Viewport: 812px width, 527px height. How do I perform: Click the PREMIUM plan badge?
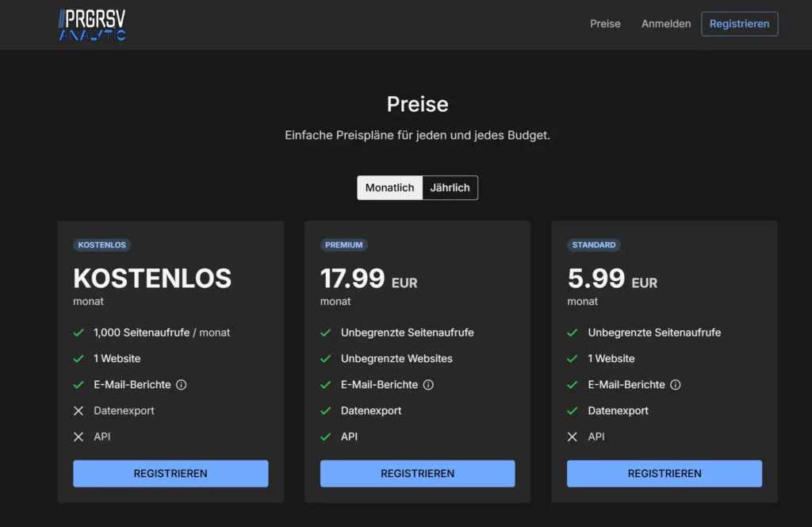click(344, 245)
